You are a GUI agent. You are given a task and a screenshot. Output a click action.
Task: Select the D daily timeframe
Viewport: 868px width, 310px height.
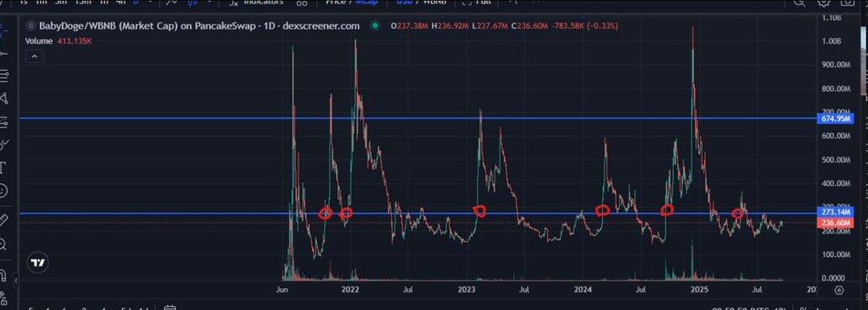[x=136, y=3]
